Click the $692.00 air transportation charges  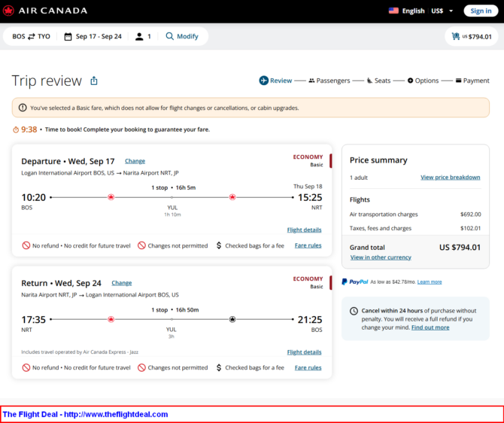471,215
